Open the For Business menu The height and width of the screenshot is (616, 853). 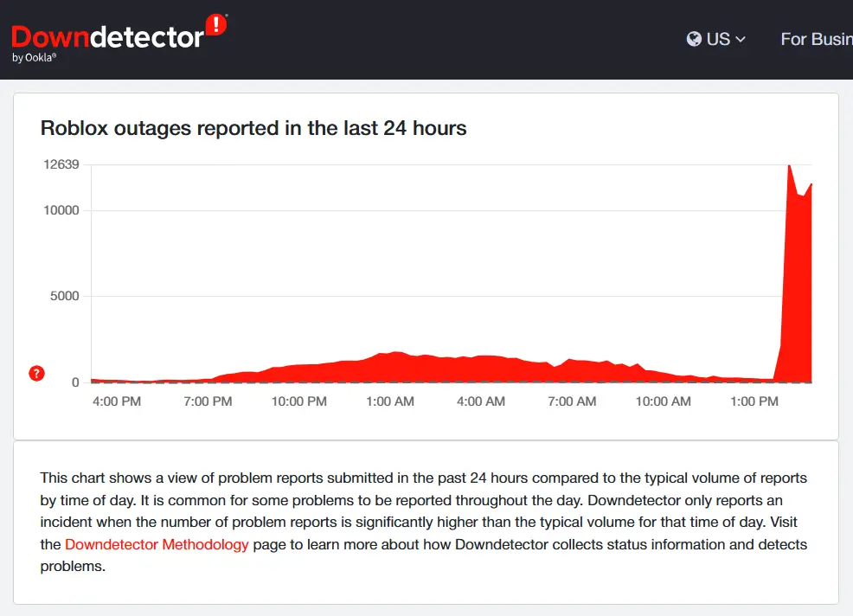(x=816, y=40)
